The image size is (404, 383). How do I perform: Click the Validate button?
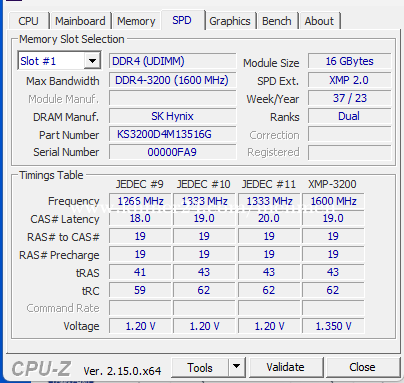pos(286,367)
